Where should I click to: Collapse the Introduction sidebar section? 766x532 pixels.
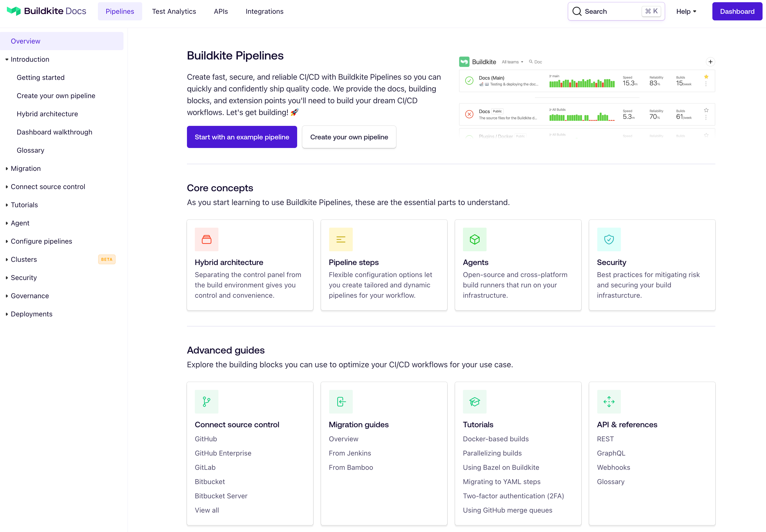[x=7, y=59]
